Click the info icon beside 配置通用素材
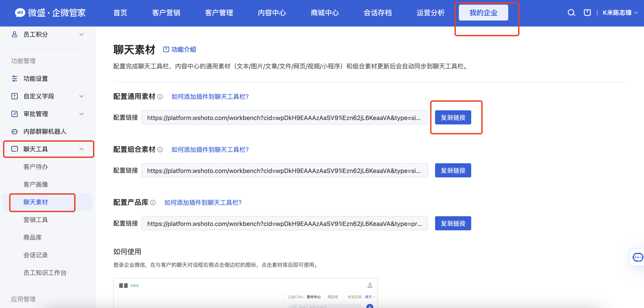The image size is (644, 308). click(160, 97)
